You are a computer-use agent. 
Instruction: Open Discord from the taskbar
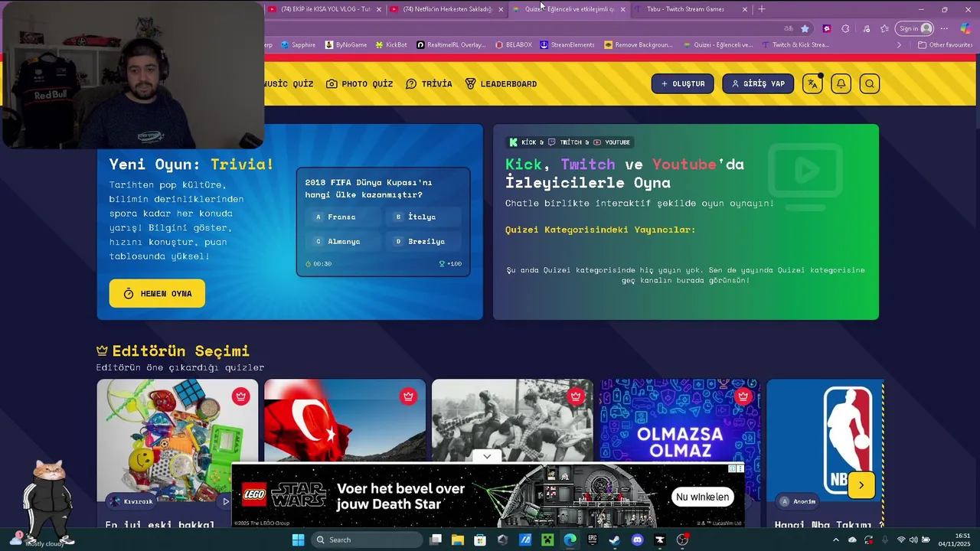(637, 540)
